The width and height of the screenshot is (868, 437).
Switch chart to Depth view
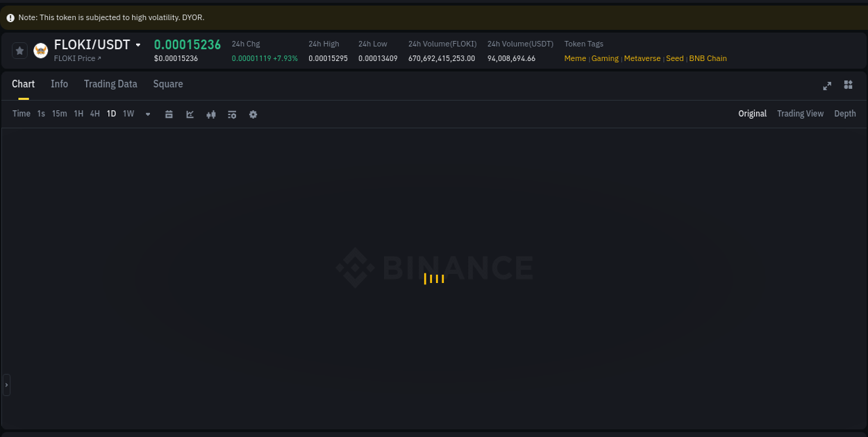pyautogui.click(x=845, y=113)
